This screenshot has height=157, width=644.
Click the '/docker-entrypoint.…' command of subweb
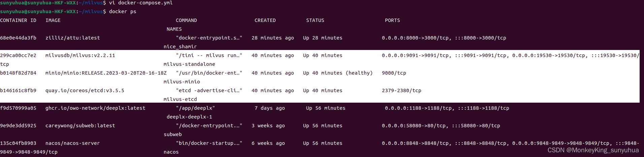point(209,126)
